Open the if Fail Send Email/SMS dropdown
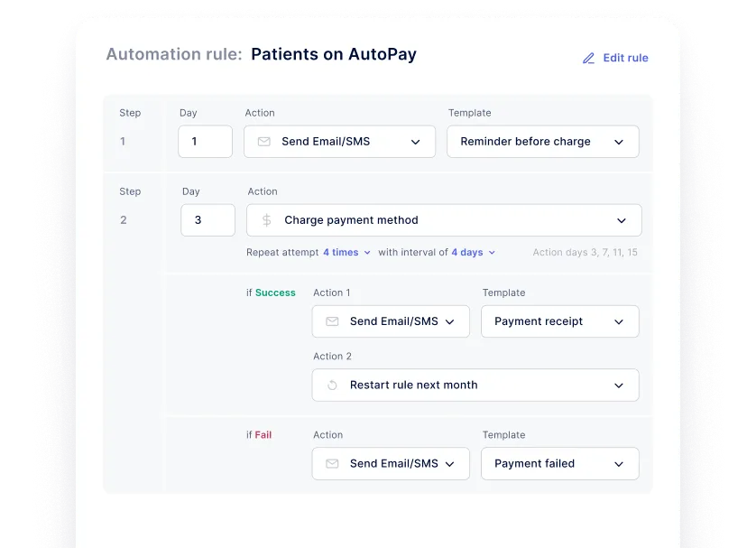The height and width of the screenshot is (548, 756). (x=391, y=463)
